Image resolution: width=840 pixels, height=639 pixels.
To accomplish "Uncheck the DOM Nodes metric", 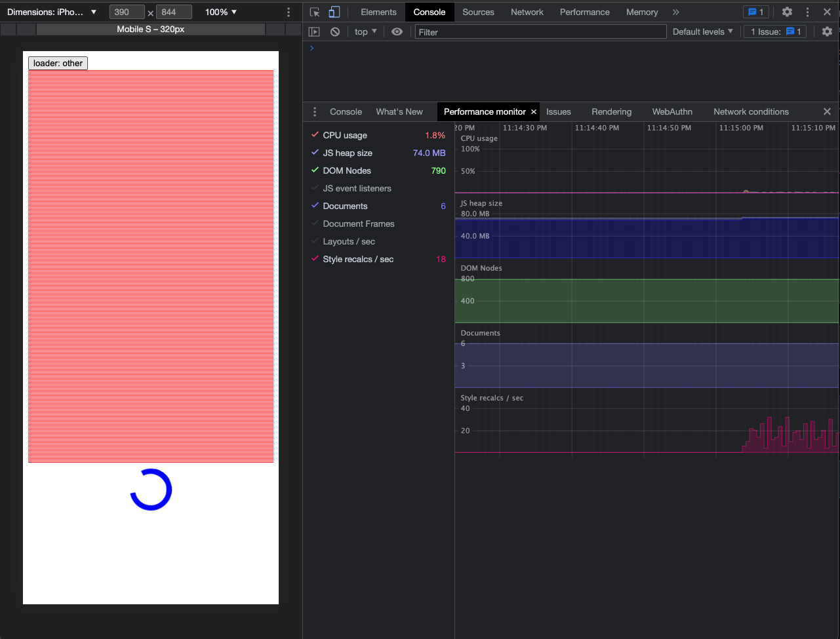I will click(315, 170).
